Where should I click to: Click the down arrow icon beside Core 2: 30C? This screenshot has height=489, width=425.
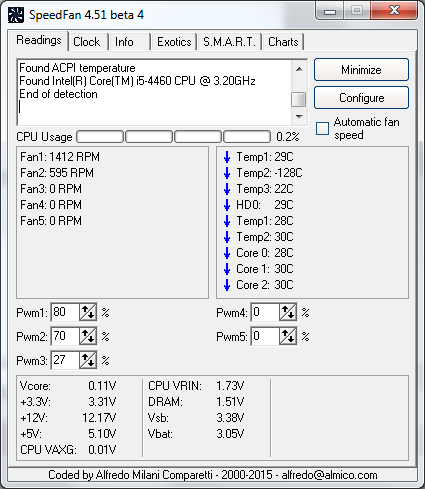click(x=227, y=285)
